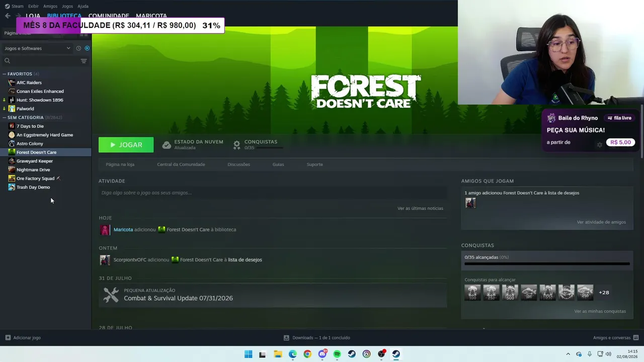Collapse the Favoritos category
644x362 pixels.
[x=5, y=74]
